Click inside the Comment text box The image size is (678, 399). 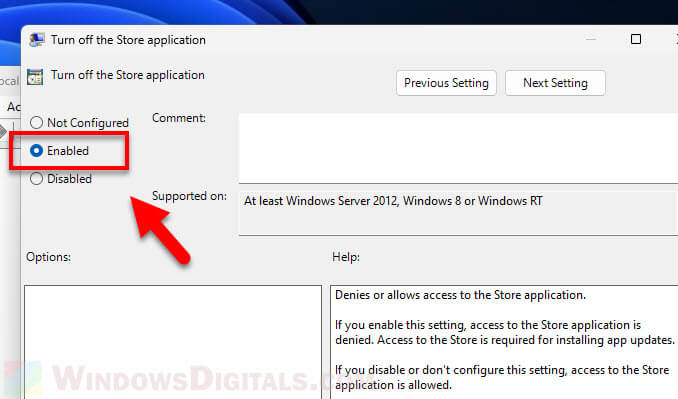point(458,148)
